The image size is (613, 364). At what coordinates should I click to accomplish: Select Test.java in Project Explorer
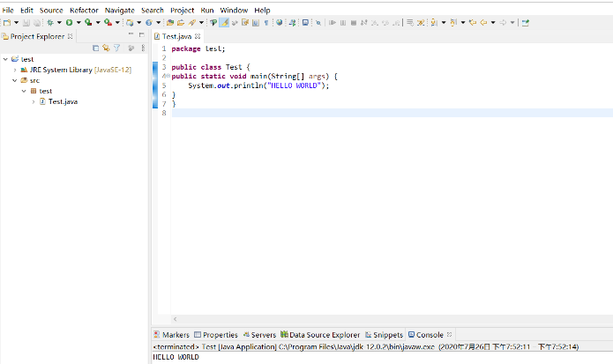click(63, 101)
